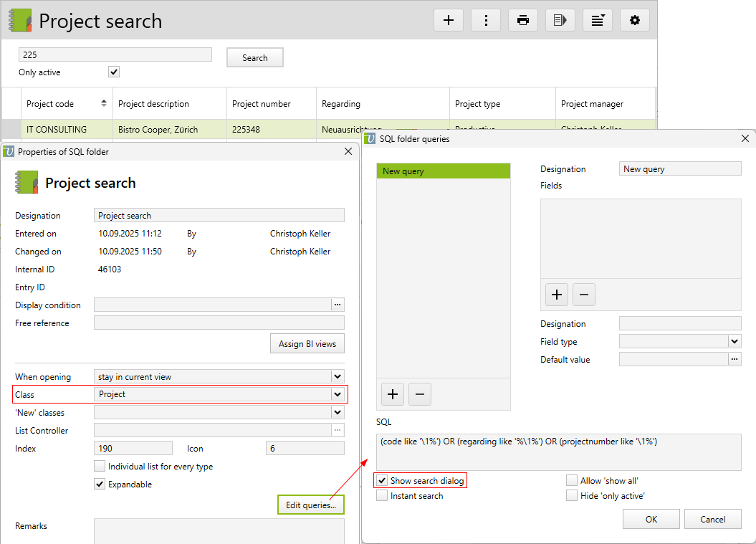Uncheck Show search dialog
The image size is (756, 544).
(382, 480)
